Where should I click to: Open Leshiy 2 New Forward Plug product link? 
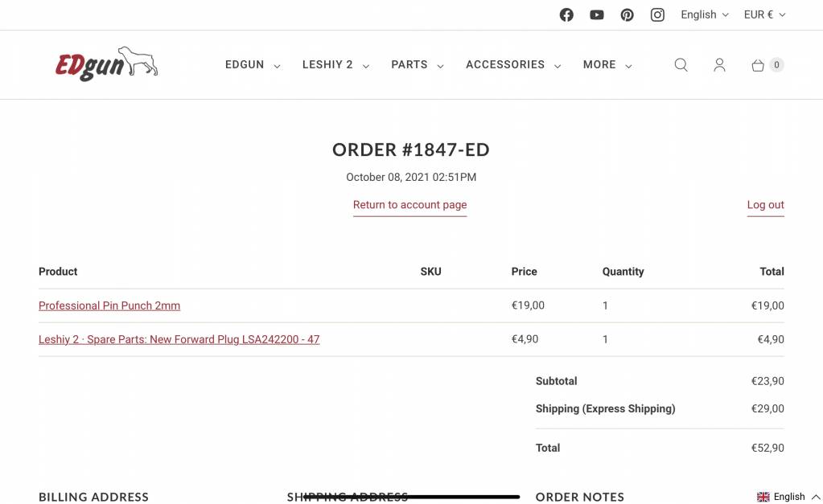(x=179, y=339)
